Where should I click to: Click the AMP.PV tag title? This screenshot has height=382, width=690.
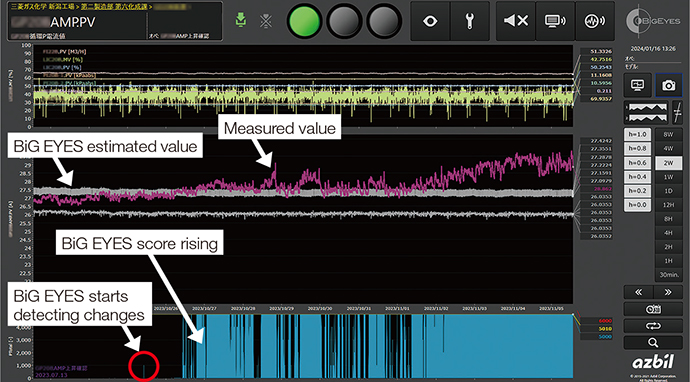(x=72, y=22)
